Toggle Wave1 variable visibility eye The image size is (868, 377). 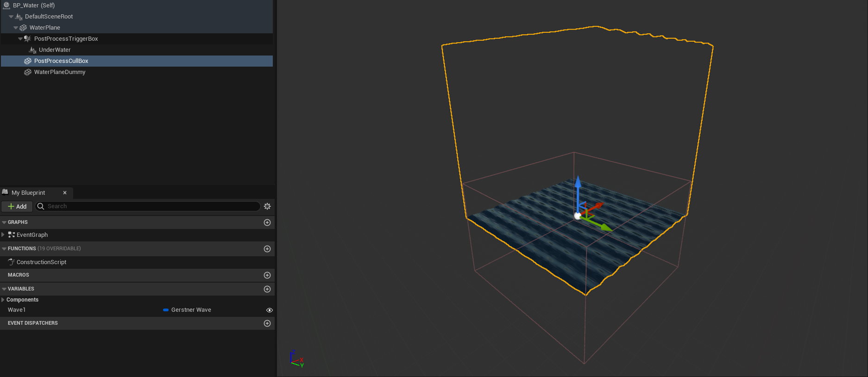click(x=270, y=310)
